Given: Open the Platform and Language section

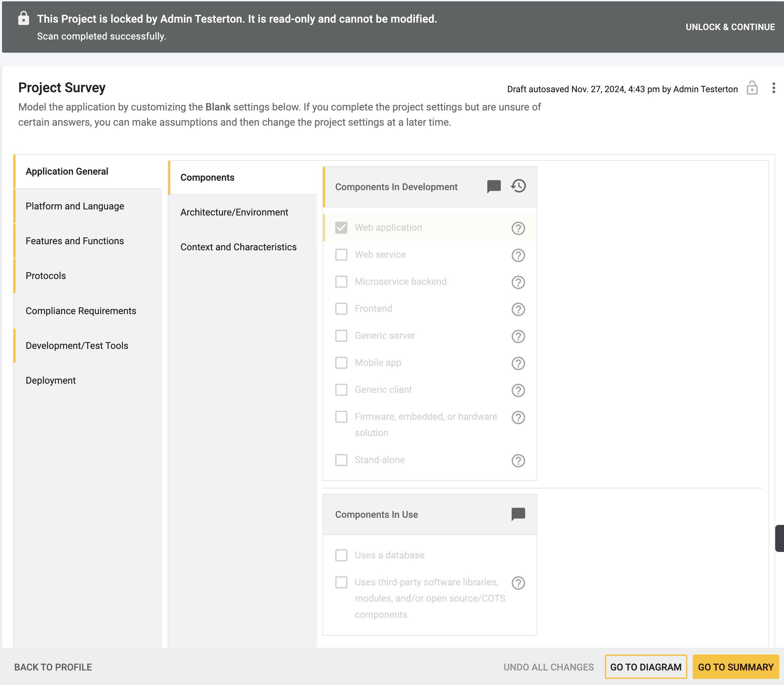Looking at the screenshot, I should click(x=75, y=206).
